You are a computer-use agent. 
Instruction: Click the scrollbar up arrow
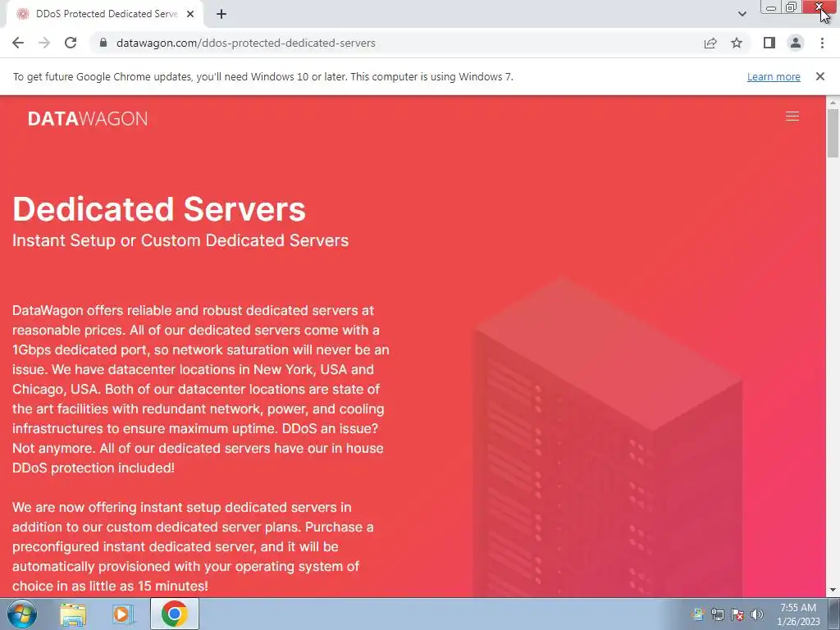tap(833, 102)
